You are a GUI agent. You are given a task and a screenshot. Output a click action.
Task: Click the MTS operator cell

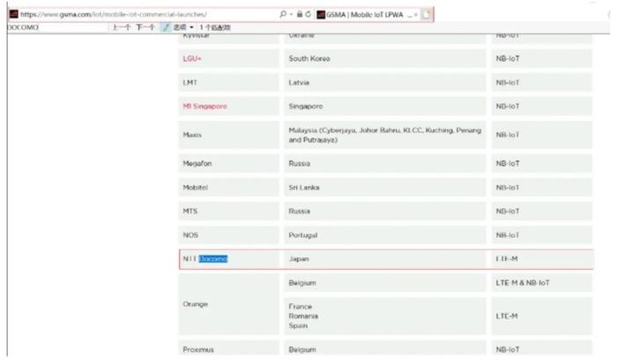click(228, 212)
